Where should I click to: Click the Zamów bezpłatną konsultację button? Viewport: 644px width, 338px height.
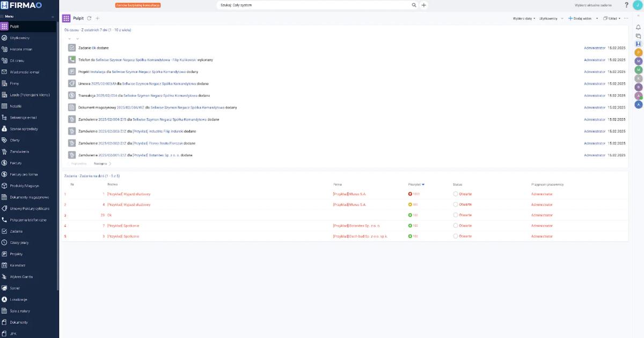138,5
